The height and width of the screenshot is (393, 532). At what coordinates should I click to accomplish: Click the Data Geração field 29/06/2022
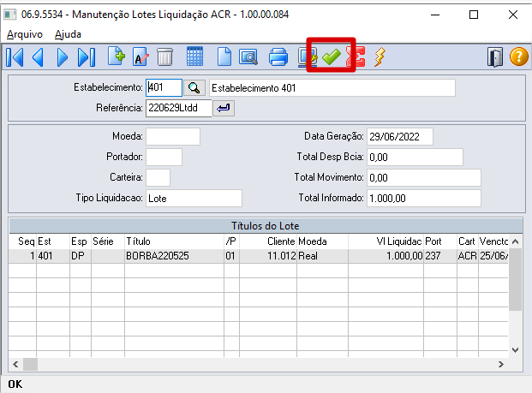400,137
